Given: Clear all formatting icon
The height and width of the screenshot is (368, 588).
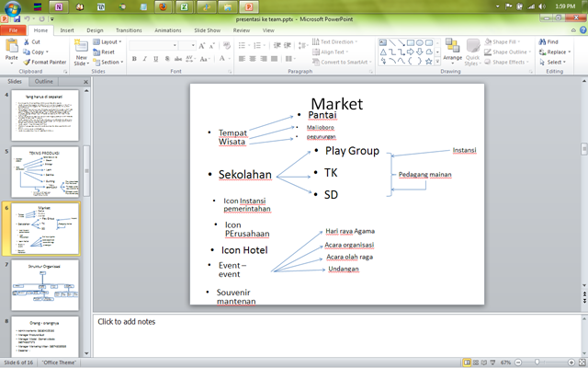Looking at the screenshot, I should pyautogui.click(x=227, y=46).
